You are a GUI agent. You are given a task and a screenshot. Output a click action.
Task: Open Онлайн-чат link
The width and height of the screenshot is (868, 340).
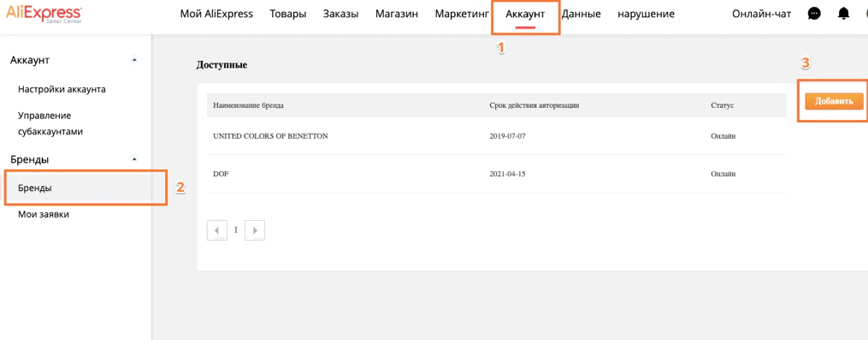(762, 15)
